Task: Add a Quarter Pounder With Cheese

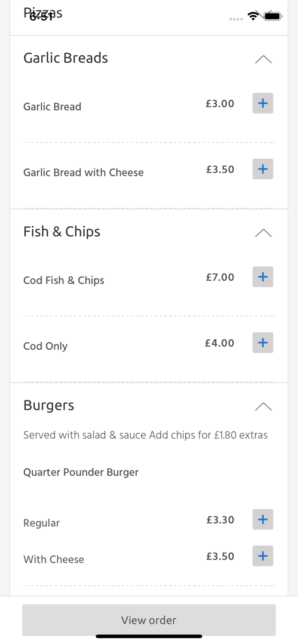Action: (x=263, y=556)
